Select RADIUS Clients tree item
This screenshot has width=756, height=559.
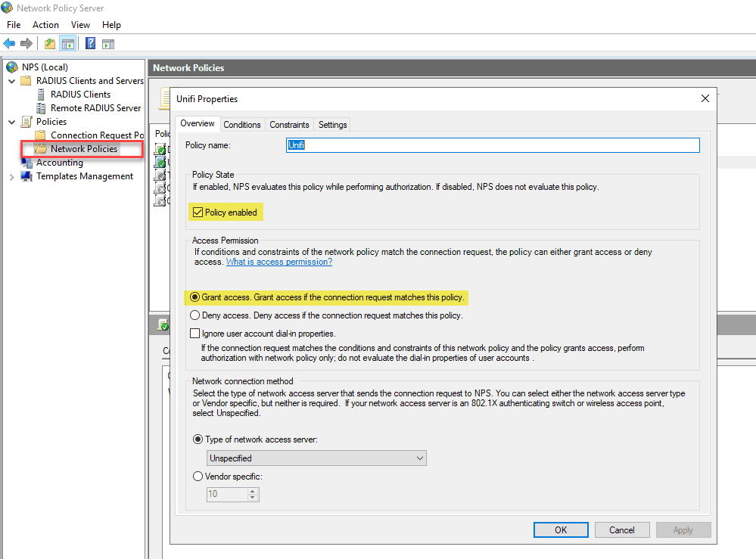[80, 95]
